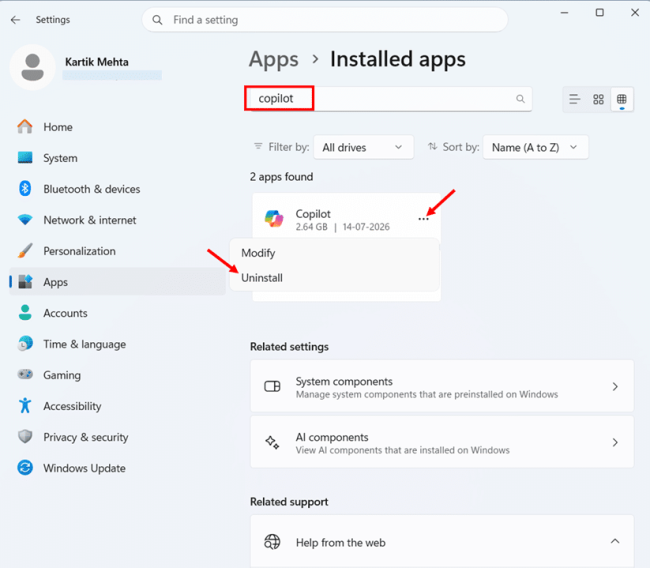Screen dimensions: 650x568
Task: Click the Network wifi icon
Action: coord(25,220)
